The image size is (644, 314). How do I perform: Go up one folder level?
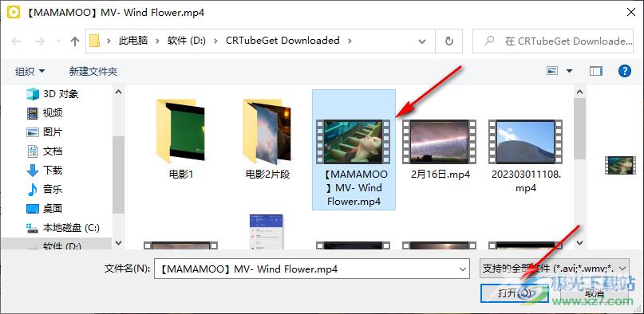click(75, 41)
